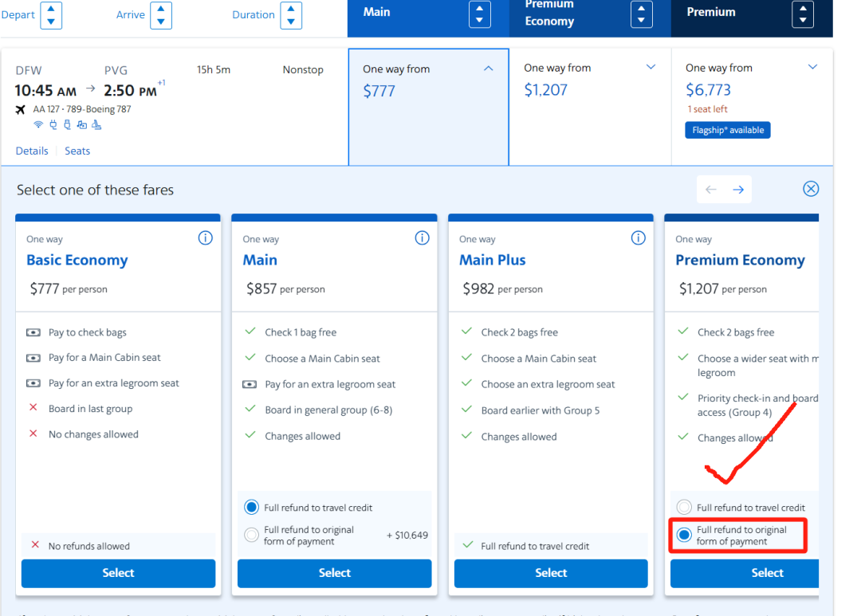The image size is (861, 616).
Task: Select Main refund to original form of payment
Action: point(252,535)
